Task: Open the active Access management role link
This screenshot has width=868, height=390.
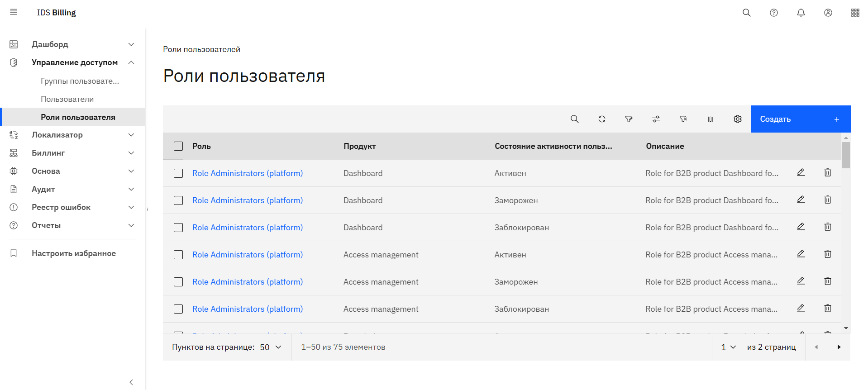Action: click(247, 255)
